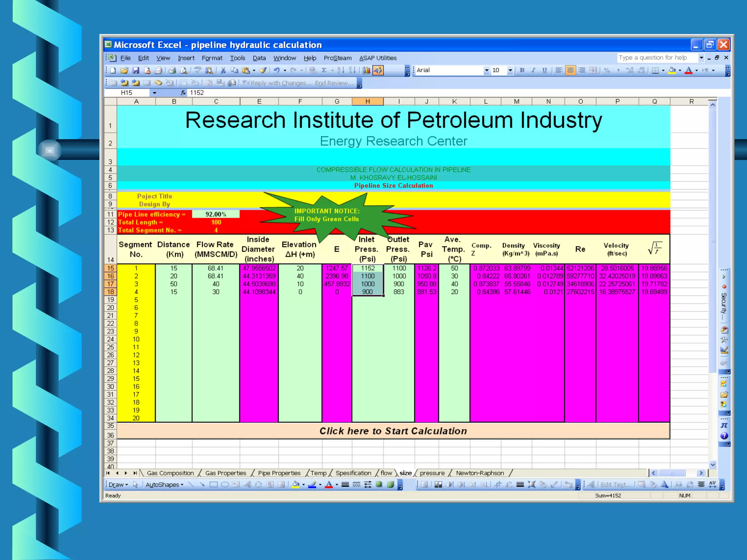Click the Cut scissors icon
Viewport: 747px width, 560px height.
[x=223, y=70]
